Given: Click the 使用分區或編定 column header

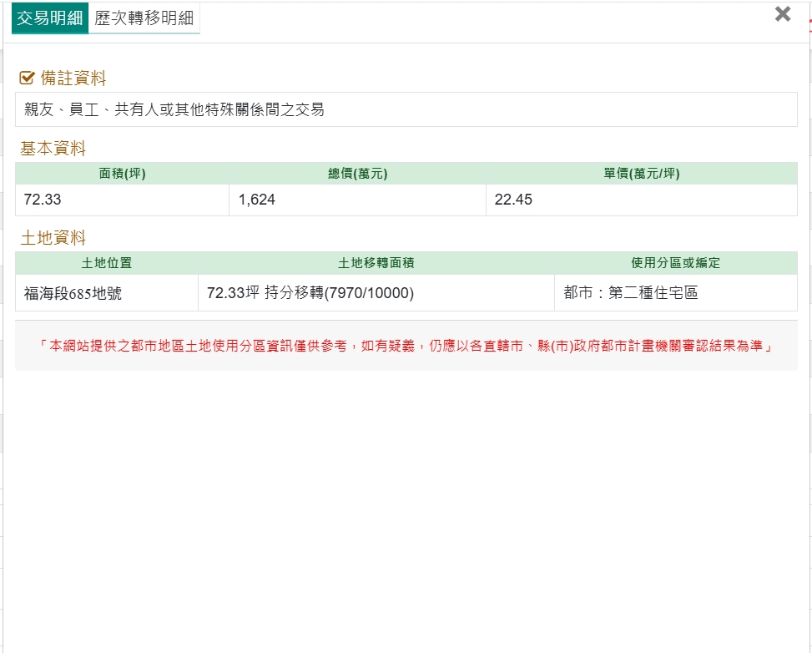Looking at the screenshot, I should [x=675, y=263].
